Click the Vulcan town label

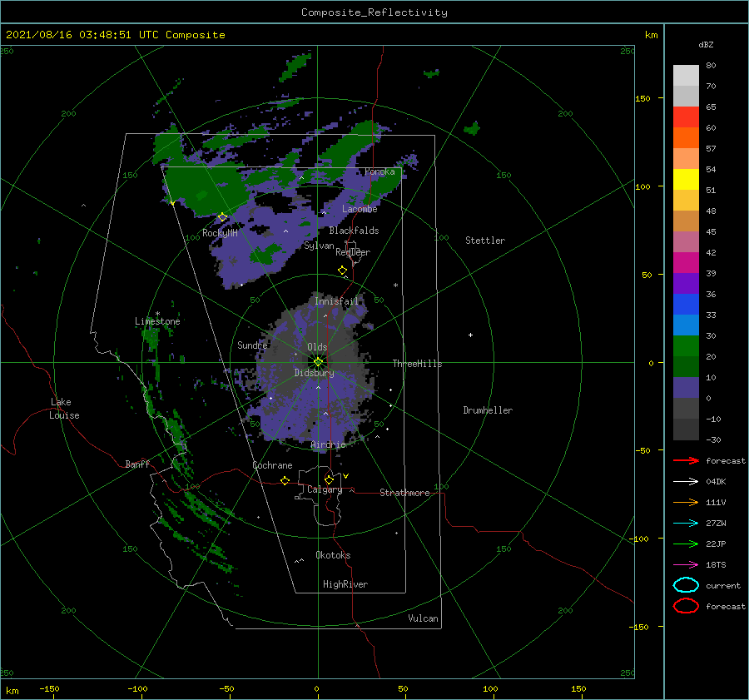[424, 618]
